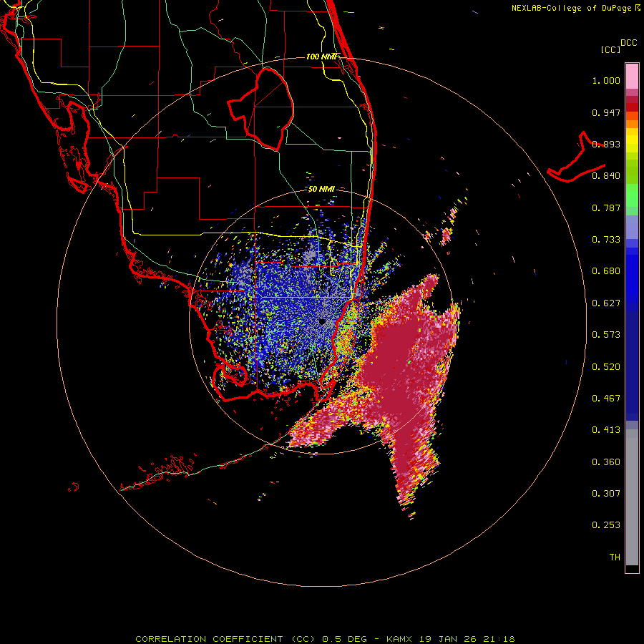Image resolution: width=644 pixels, height=644 pixels.
Task: Click the TH threshold label
Action: pyautogui.click(x=615, y=557)
